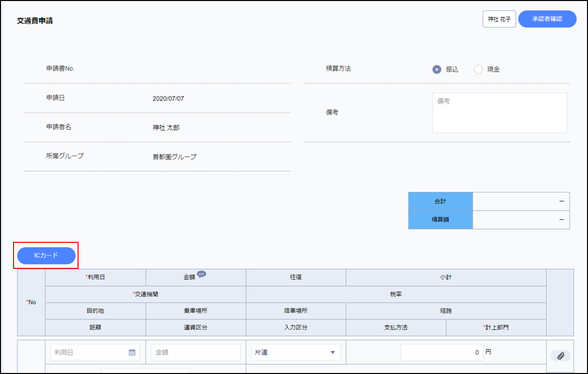The height and width of the screenshot is (374, 588).
Task: Choose the 現金 payment option
Action: (x=478, y=70)
